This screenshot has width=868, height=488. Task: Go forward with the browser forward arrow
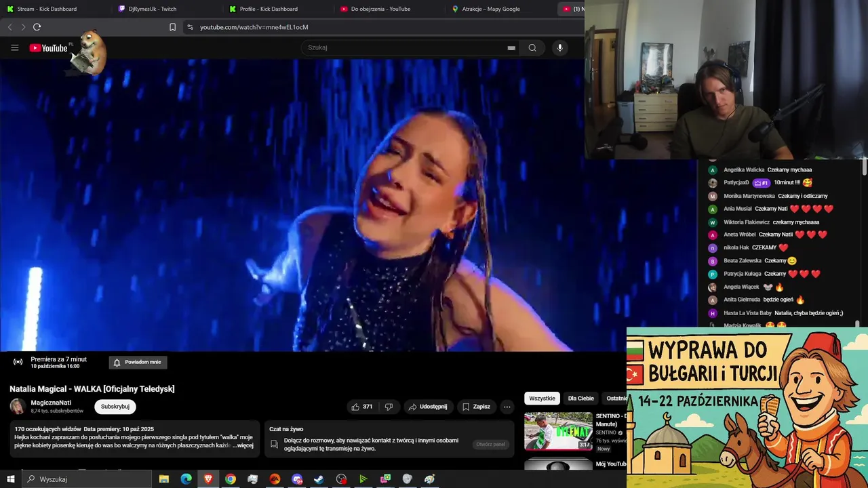[23, 27]
